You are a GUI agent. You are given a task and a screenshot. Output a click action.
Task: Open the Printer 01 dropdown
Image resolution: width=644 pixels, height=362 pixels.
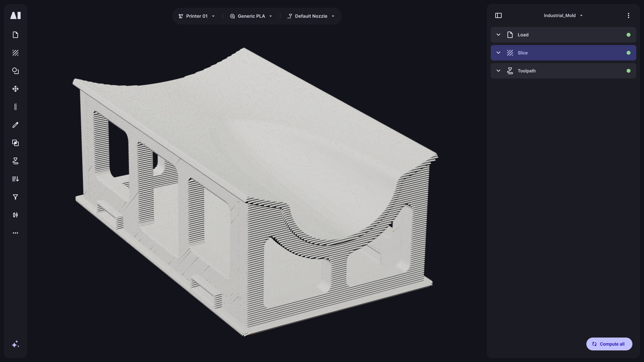197,16
